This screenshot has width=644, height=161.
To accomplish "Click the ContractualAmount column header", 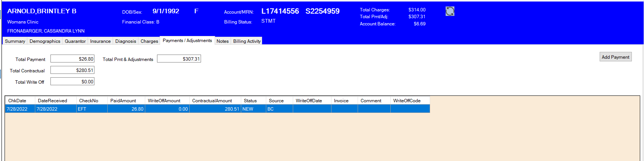I will pos(212,101).
